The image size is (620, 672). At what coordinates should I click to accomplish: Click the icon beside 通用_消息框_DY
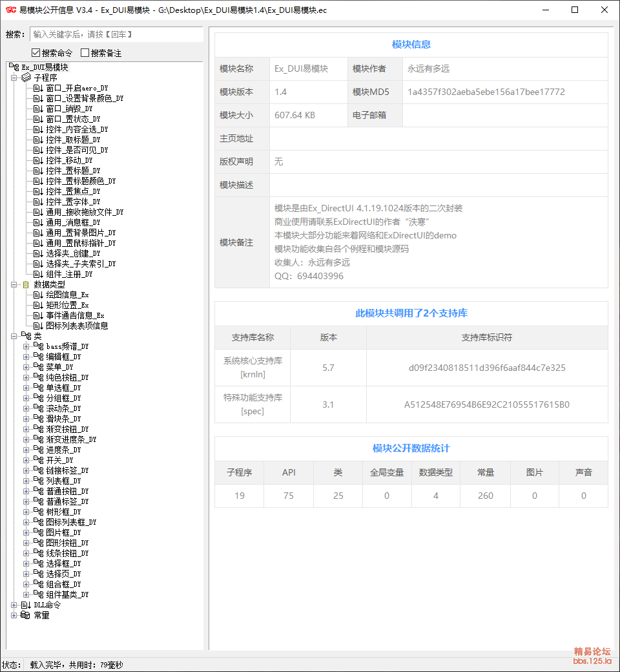pyautogui.click(x=38, y=222)
